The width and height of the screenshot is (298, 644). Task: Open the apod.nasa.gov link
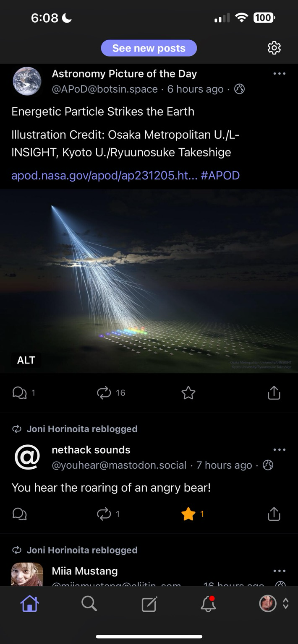pos(104,175)
